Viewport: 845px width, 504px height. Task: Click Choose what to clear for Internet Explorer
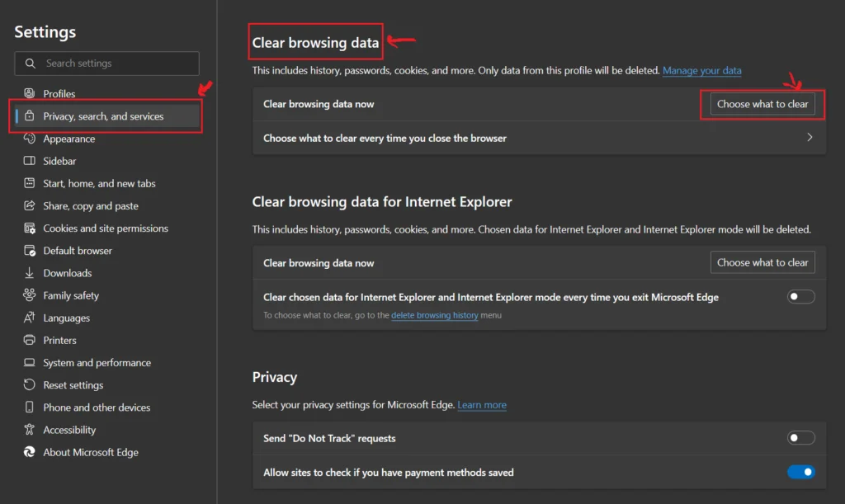point(762,262)
